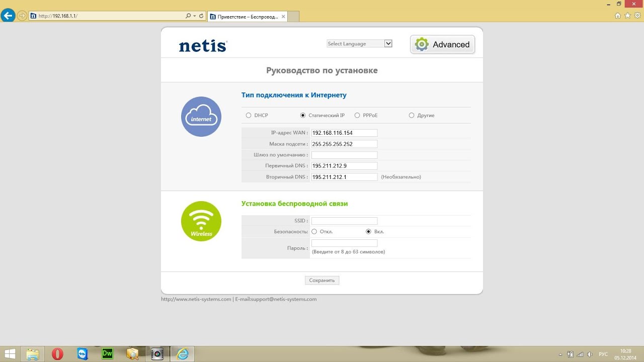Viewport: 644px width, 362px height.
Task: Launch Opera from the taskbar
Action: pos(57,354)
